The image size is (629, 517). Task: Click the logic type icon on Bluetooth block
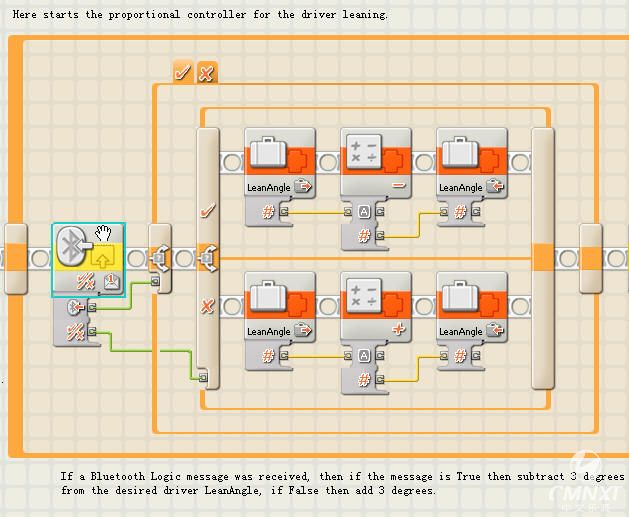85,282
